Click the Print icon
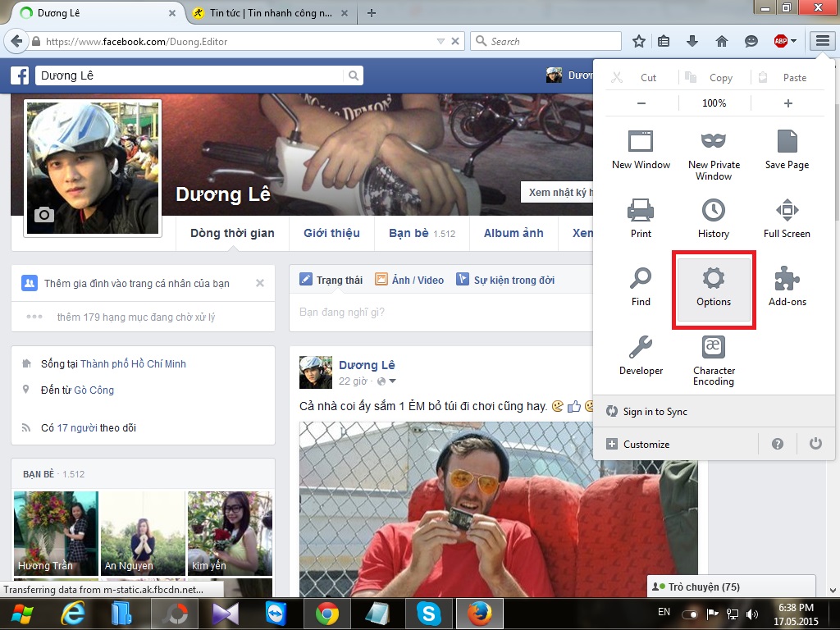The height and width of the screenshot is (630, 840). [641, 211]
